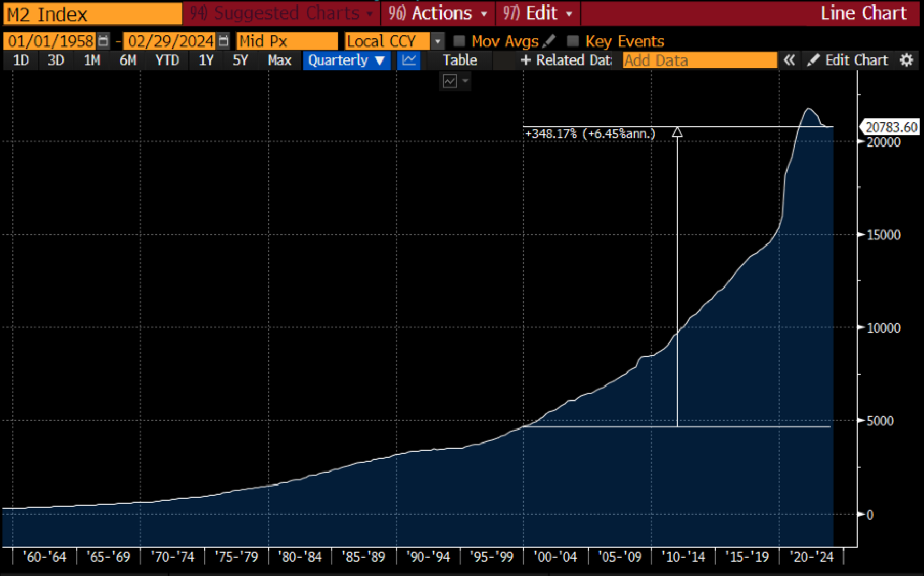Click the Mid Px field
The height and width of the screenshot is (576, 924).
click(x=287, y=41)
